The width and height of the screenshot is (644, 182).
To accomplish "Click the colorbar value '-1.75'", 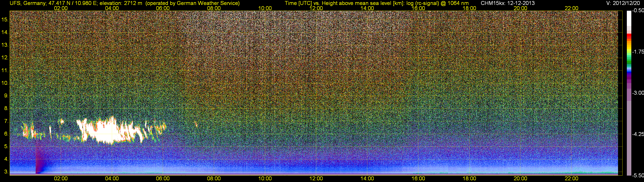I will point(638,52).
